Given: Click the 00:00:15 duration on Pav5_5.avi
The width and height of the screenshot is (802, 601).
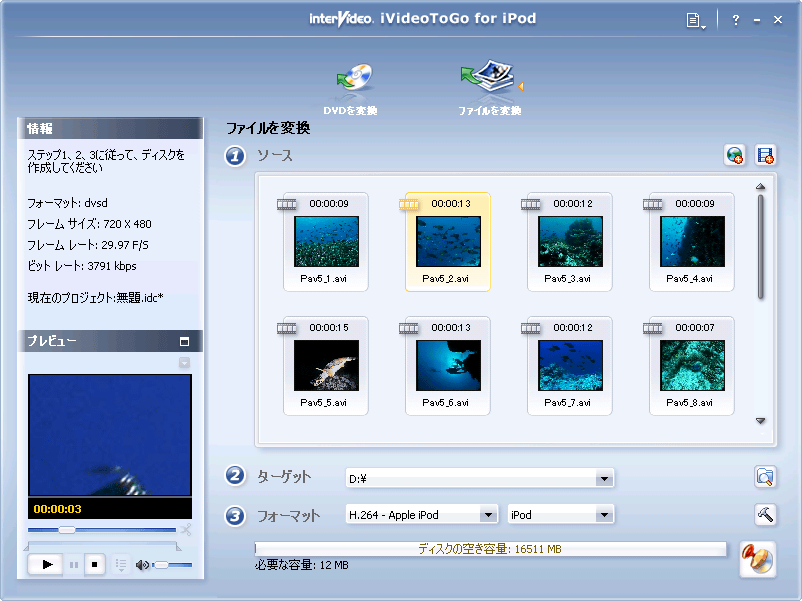Looking at the screenshot, I should (329, 328).
